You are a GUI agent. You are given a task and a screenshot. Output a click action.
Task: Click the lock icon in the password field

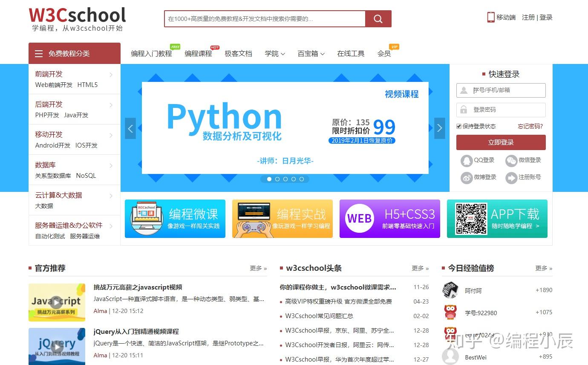pyautogui.click(x=464, y=110)
